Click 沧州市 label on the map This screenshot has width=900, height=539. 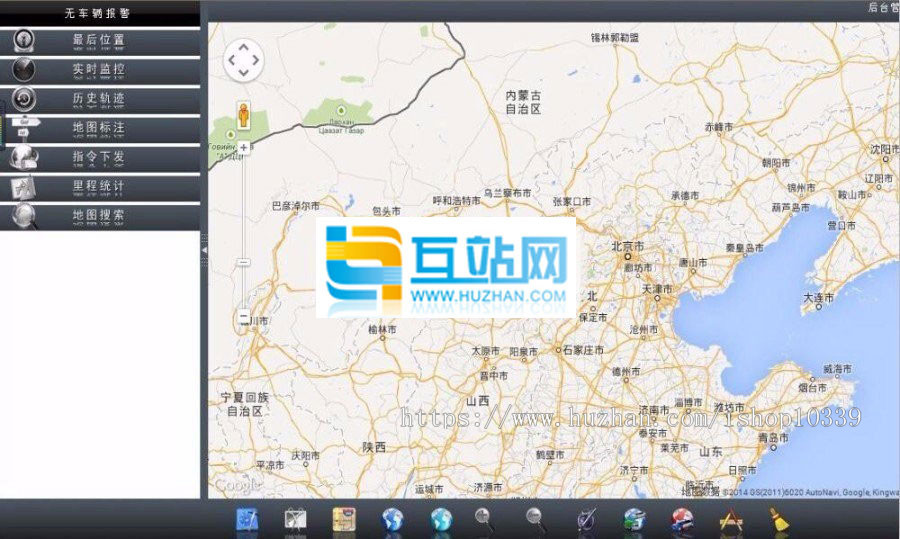point(643,329)
